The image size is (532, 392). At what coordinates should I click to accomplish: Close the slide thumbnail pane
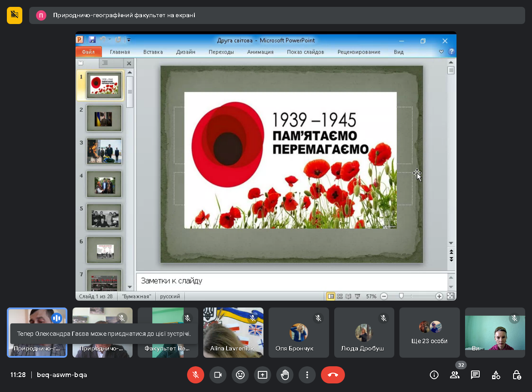tap(129, 63)
